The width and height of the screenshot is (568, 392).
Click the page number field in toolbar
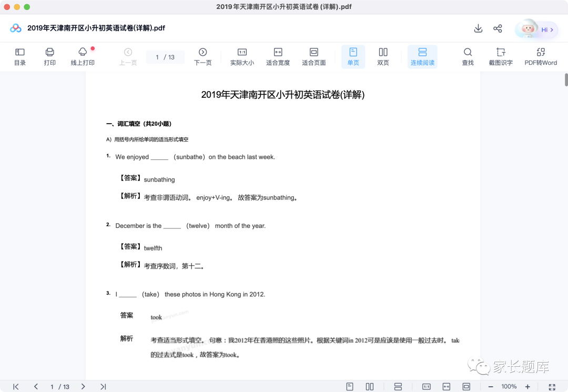click(165, 57)
